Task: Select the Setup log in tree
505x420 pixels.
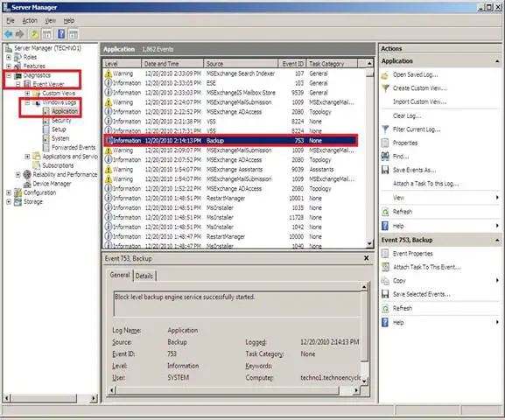Action: pos(59,129)
